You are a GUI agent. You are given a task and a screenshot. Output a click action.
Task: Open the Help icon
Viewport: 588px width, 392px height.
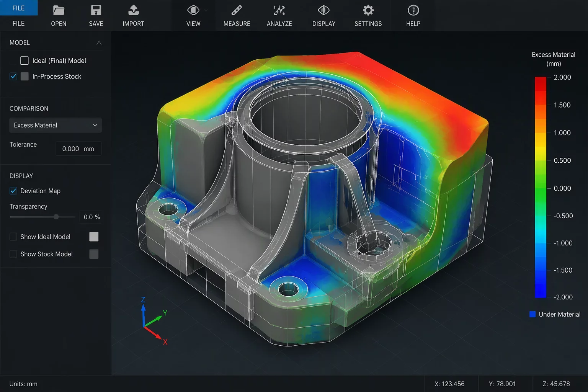(x=413, y=10)
